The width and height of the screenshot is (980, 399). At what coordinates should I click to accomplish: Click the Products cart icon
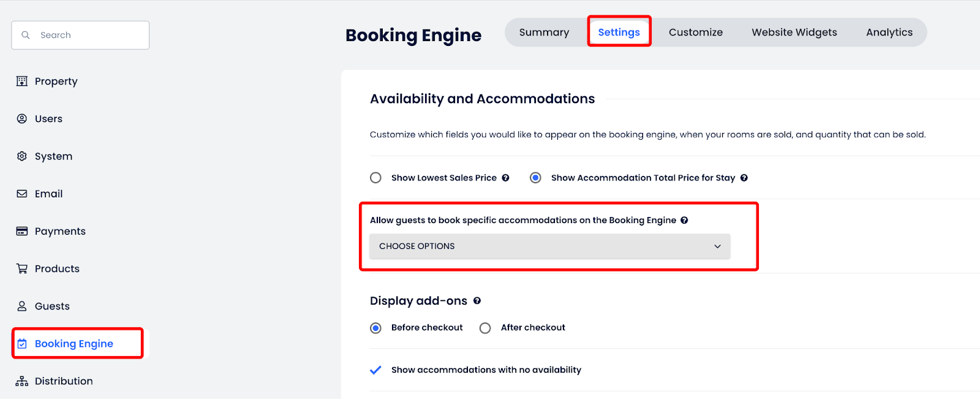pyautogui.click(x=22, y=268)
